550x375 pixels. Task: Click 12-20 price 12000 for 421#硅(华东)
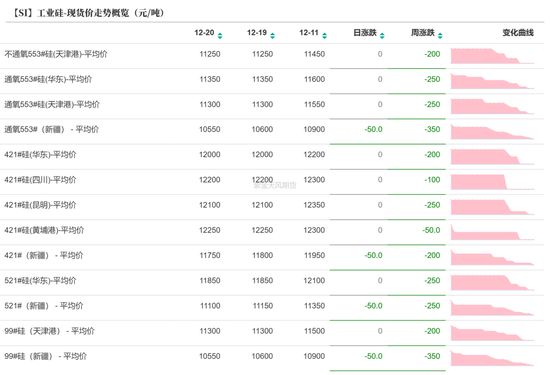coord(210,155)
